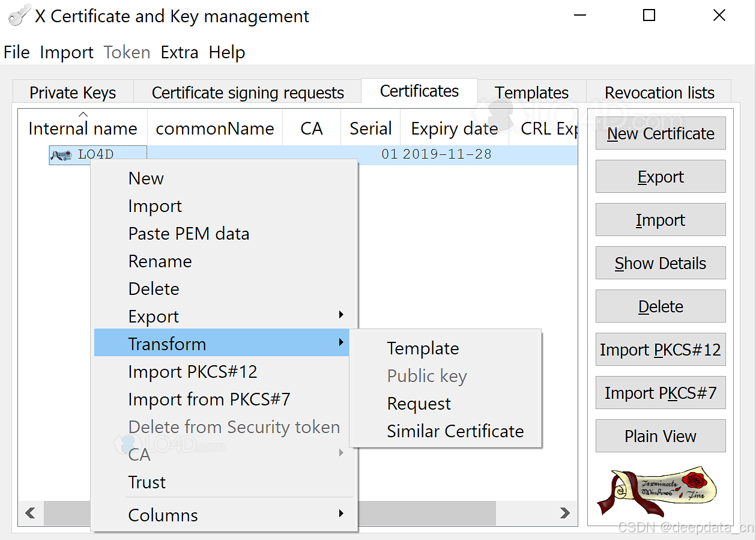Screen dimensions: 756x540
Task: Sort by the CA column header
Action: 312,128
